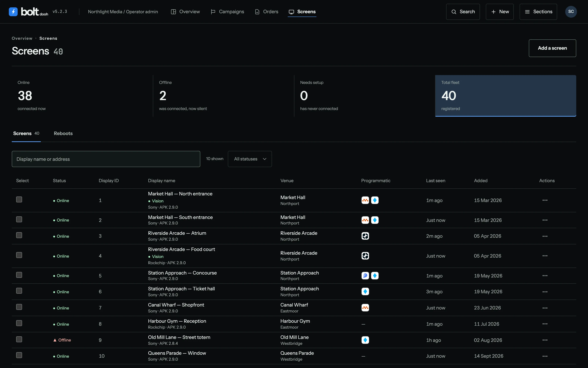Click the bolt lightning logo icon
Image resolution: width=588 pixels, height=368 pixels.
point(13,12)
